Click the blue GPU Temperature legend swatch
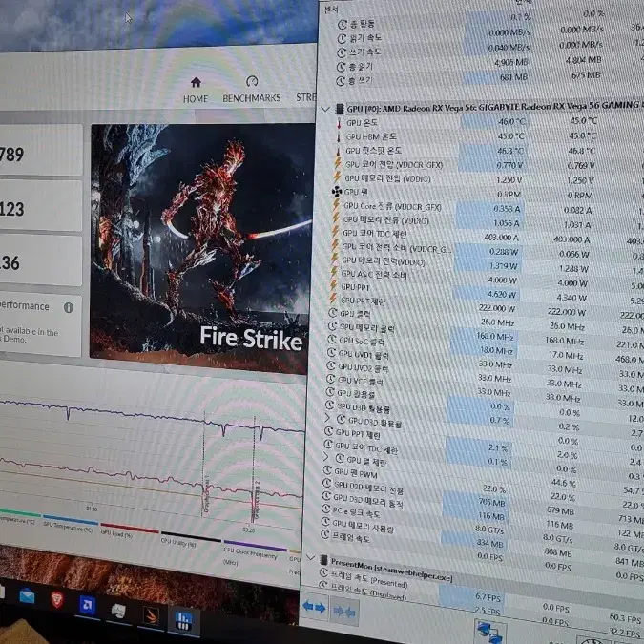This screenshot has height=644, width=644. click(x=71, y=519)
